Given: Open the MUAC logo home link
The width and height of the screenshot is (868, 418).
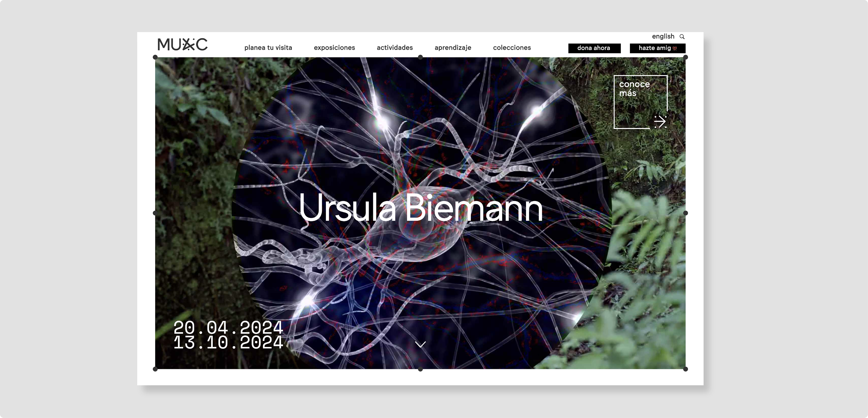Looking at the screenshot, I should click(182, 44).
